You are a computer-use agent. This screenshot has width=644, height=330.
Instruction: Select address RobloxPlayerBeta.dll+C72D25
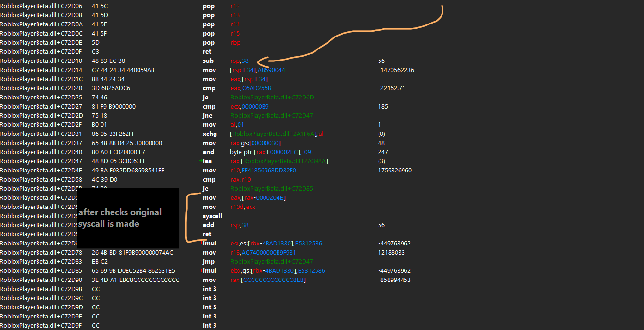(41, 98)
